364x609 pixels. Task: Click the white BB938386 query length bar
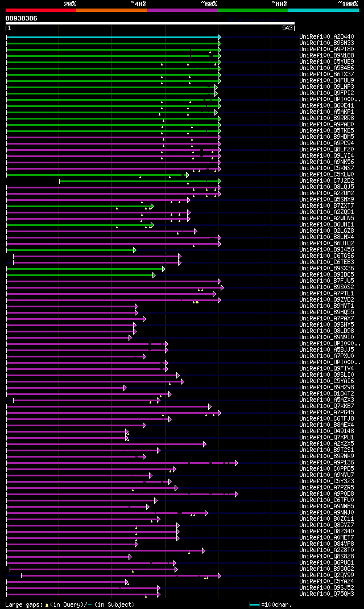coord(150,23)
